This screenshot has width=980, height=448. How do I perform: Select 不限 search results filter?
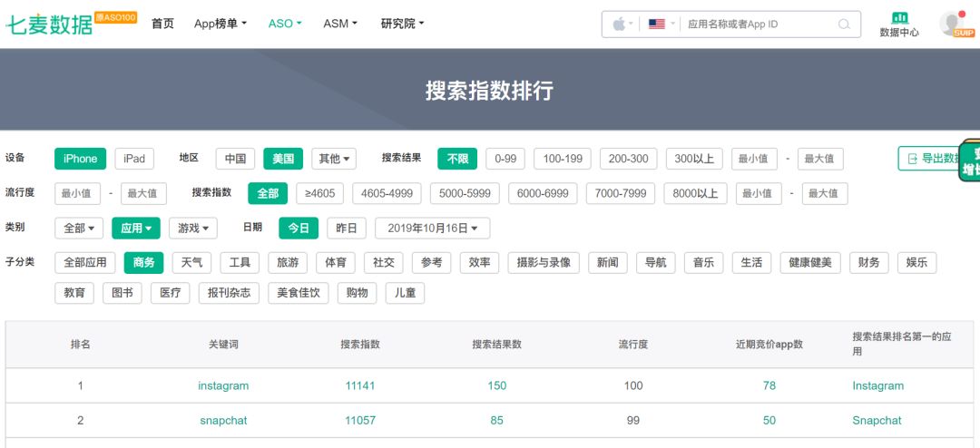point(457,159)
